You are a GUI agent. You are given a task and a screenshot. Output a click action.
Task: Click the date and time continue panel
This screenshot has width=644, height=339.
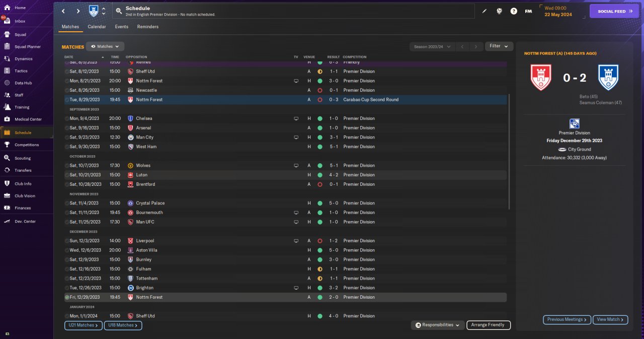click(x=562, y=11)
